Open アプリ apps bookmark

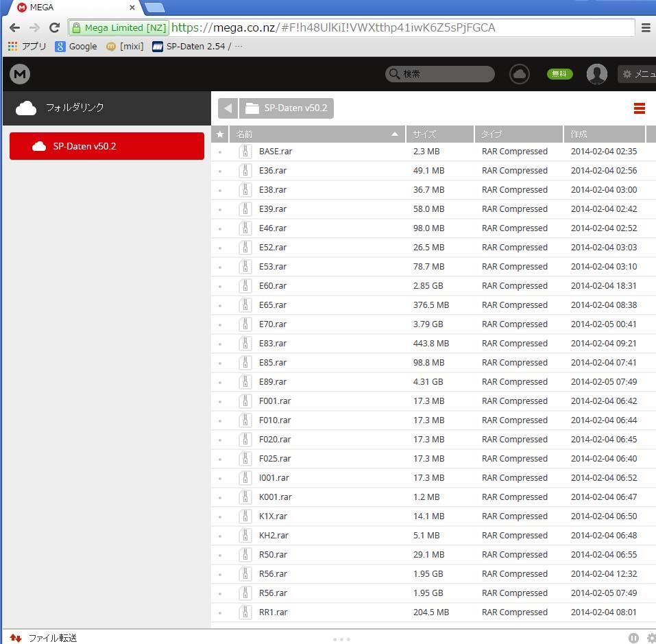[27, 46]
